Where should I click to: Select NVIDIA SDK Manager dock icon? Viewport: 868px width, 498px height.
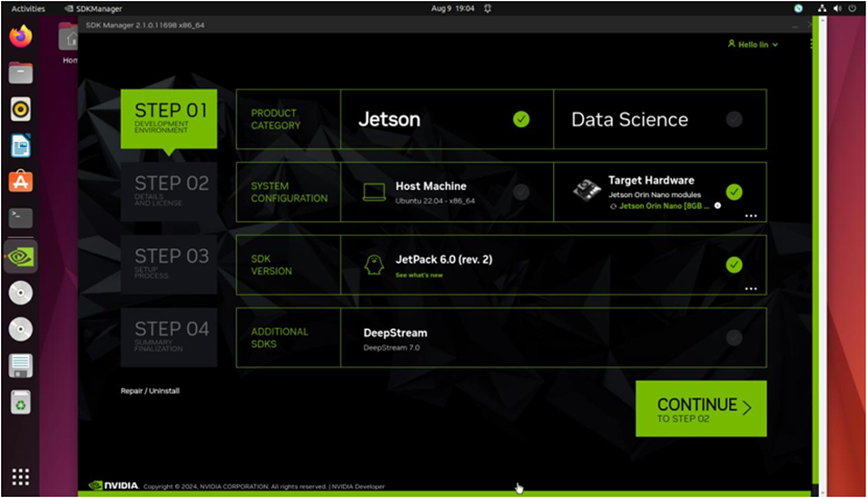(x=21, y=256)
